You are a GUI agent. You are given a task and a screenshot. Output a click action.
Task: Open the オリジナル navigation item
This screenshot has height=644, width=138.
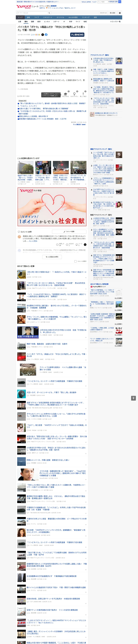tap(60, 17)
